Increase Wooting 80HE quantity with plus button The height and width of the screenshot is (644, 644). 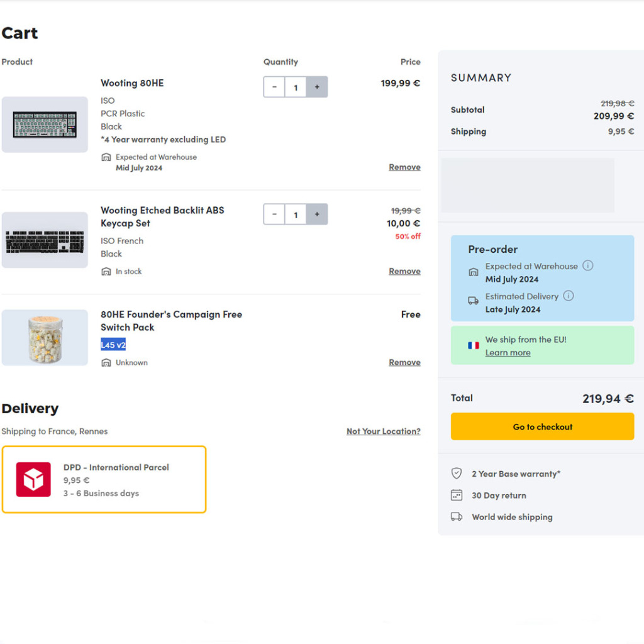coord(317,87)
